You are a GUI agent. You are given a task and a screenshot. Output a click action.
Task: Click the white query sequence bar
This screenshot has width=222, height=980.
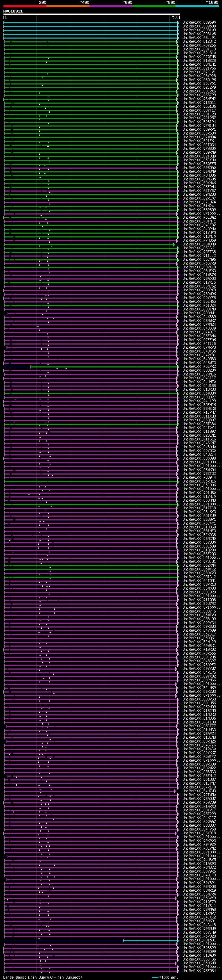92,14
